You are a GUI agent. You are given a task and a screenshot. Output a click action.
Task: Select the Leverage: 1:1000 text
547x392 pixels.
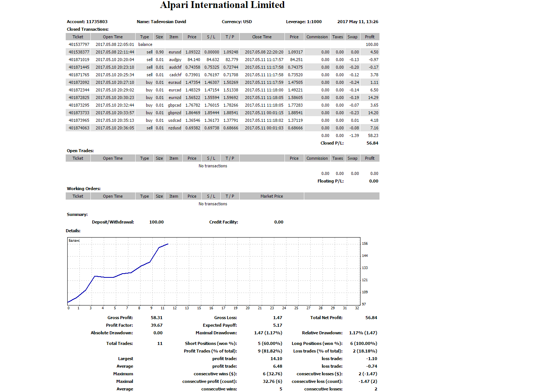click(304, 22)
